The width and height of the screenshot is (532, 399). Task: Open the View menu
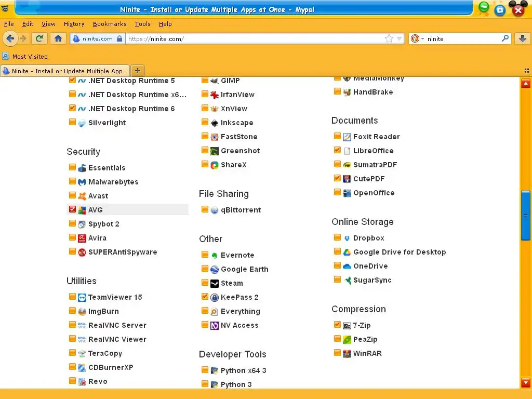(48, 24)
